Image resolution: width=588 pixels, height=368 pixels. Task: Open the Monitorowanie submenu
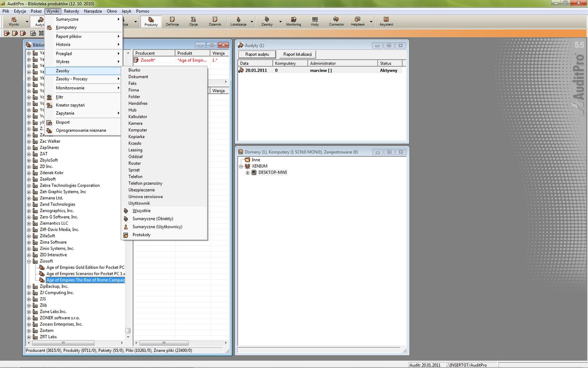(83, 88)
